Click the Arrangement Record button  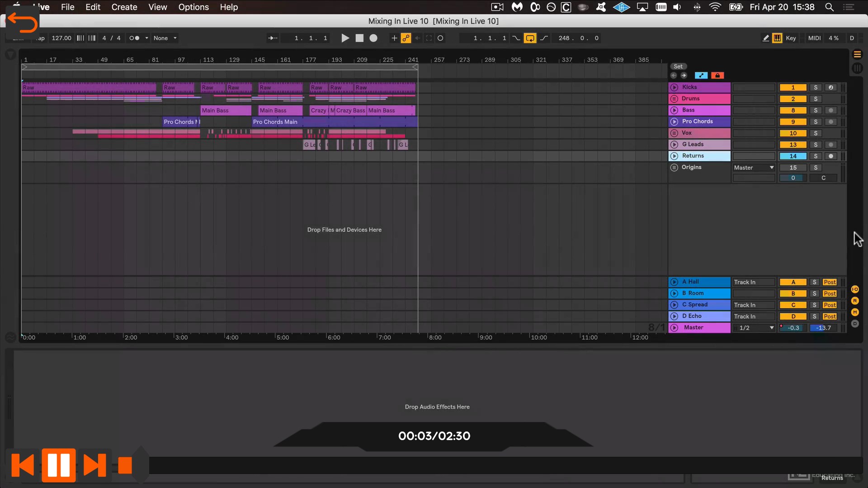point(373,38)
